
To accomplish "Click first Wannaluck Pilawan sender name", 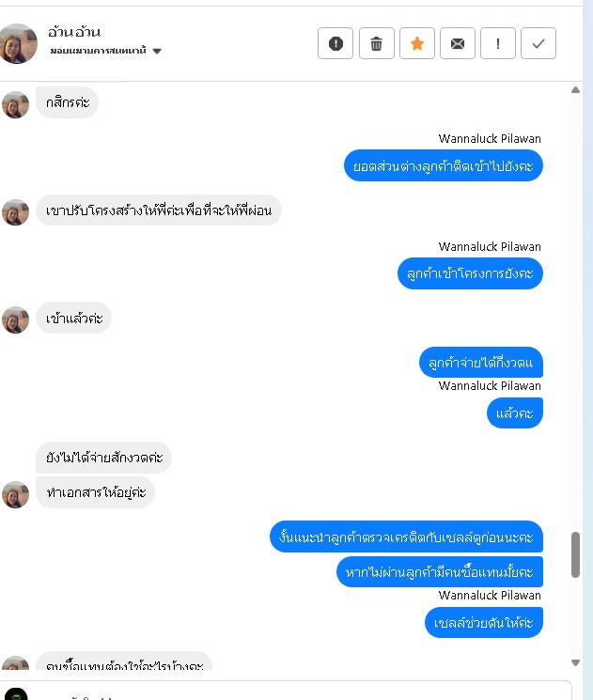I will tap(490, 139).
